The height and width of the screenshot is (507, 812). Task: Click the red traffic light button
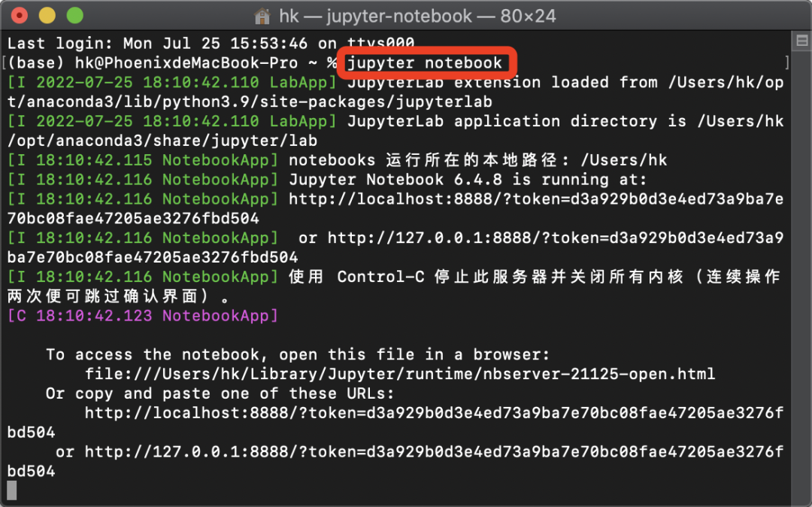tap(18, 14)
